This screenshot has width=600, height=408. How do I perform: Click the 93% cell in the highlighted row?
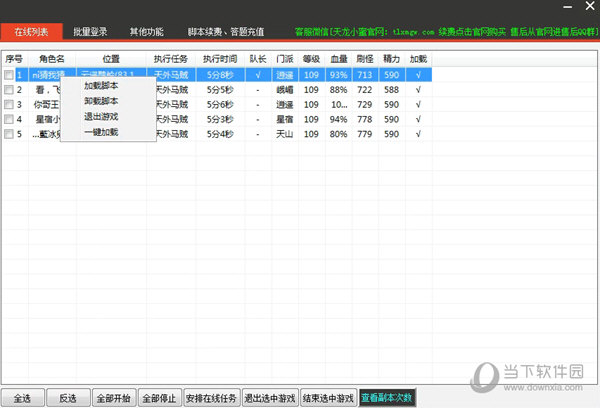click(x=339, y=75)
